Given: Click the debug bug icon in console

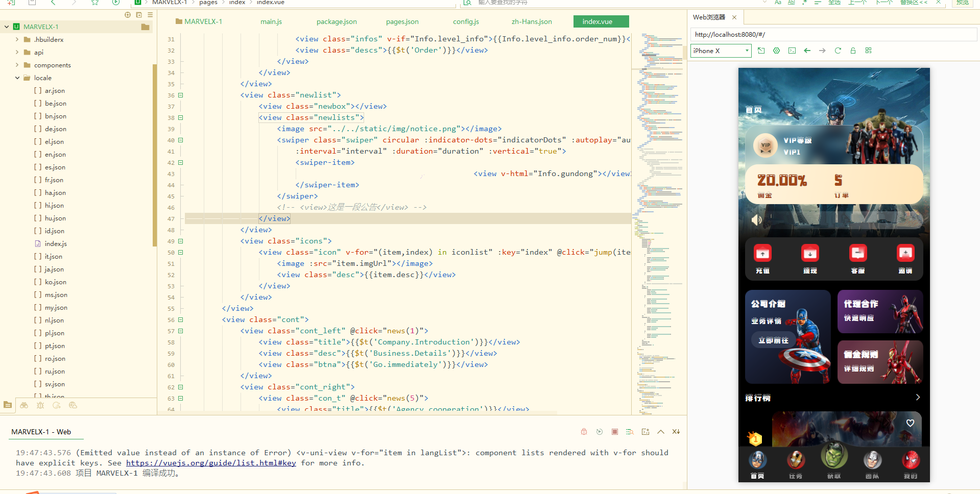Looking at the screenshot, I should pyautogui.click(x=584, y=432).
